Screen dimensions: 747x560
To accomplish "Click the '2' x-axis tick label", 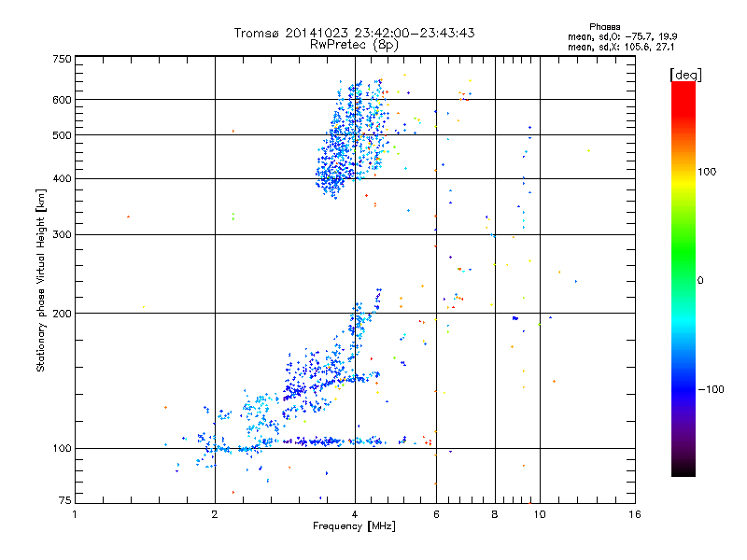I will (x=215, y=514).
